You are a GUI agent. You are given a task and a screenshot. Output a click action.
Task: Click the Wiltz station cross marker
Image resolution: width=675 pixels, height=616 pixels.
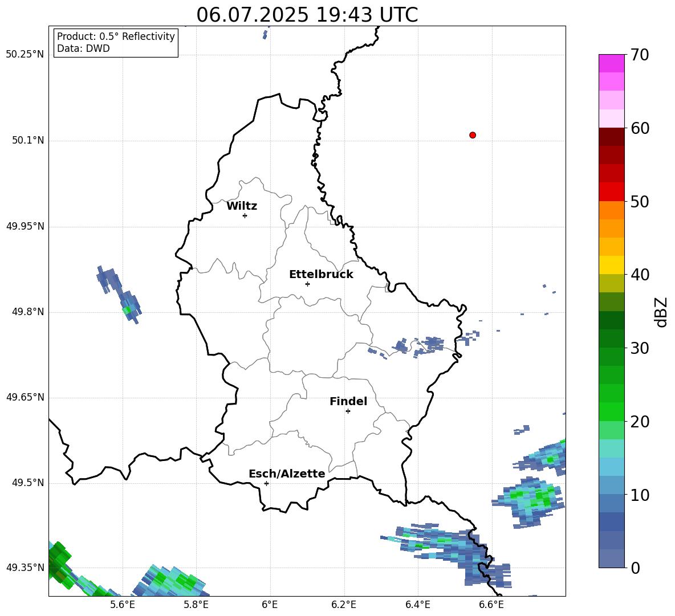(245, 215)
